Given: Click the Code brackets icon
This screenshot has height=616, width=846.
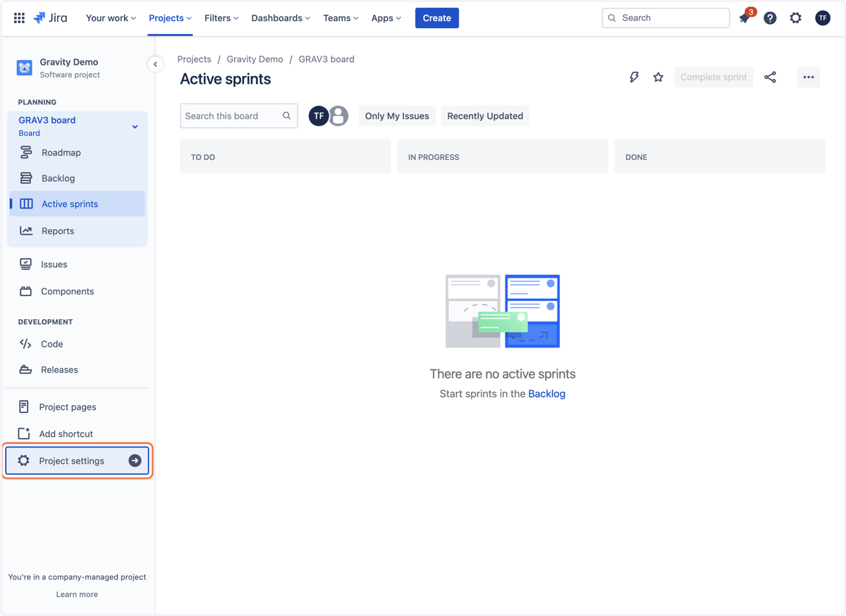Looking at the screenshot, I should tap(26, 344).
